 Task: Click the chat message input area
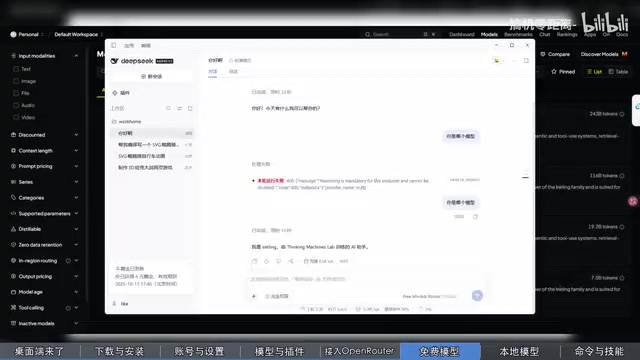[365, 280]
